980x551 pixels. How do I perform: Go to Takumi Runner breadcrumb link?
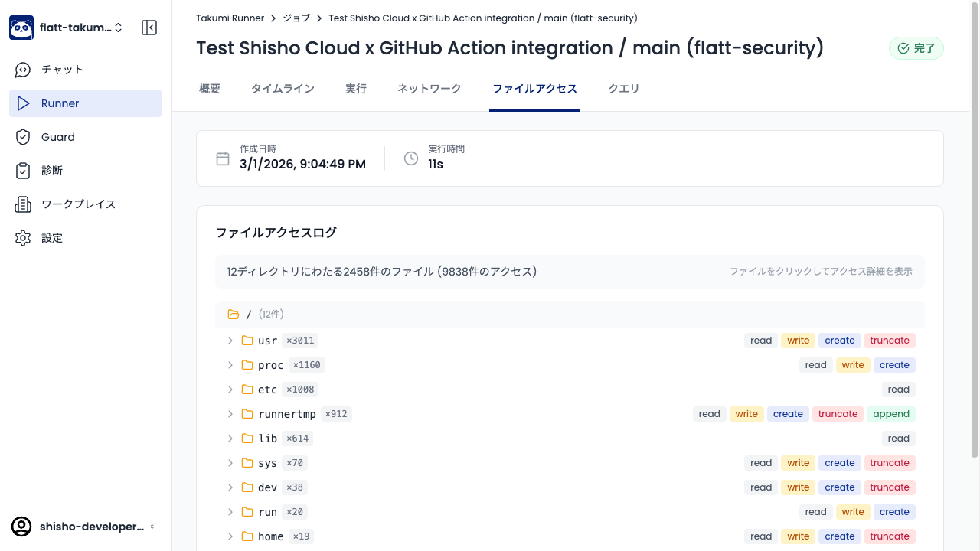pyautogui.click(x=230, y=18)
